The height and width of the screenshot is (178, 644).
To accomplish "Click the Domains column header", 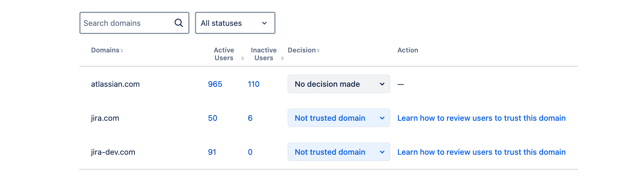I will [105, 50].
